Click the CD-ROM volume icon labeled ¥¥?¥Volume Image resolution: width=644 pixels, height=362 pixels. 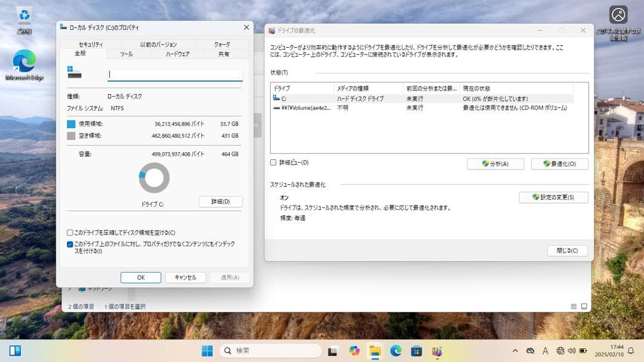click(277, 109)
